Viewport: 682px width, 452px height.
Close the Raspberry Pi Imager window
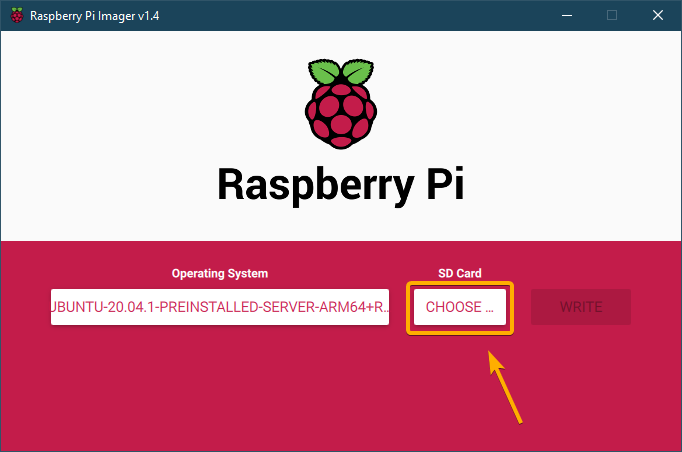(x=658, y=15)
